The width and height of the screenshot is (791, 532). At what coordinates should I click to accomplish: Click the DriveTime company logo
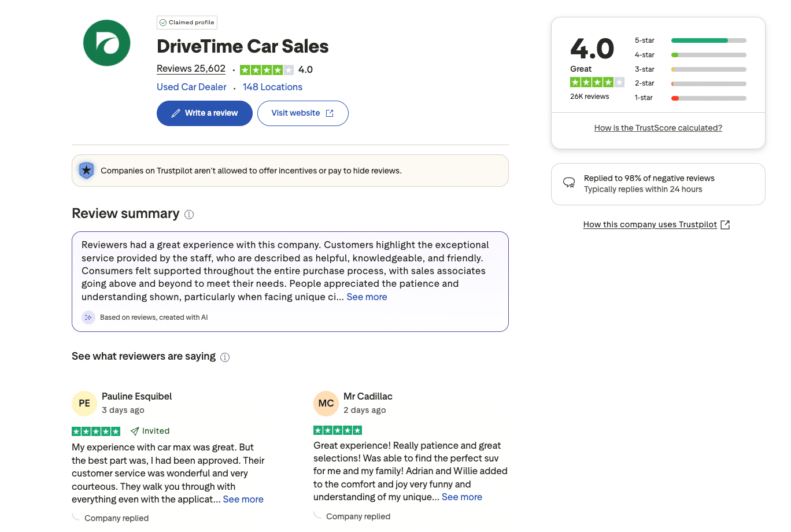pyautogui.click(x=106, y=43)
